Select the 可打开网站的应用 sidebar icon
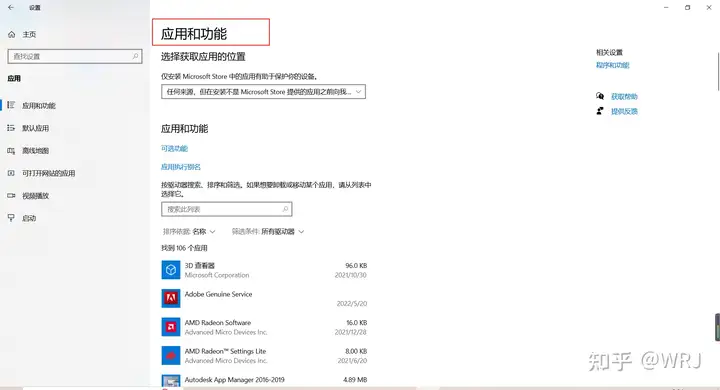Image resolution: width=720 pixels, height=390 pixels. pos(11,173)
